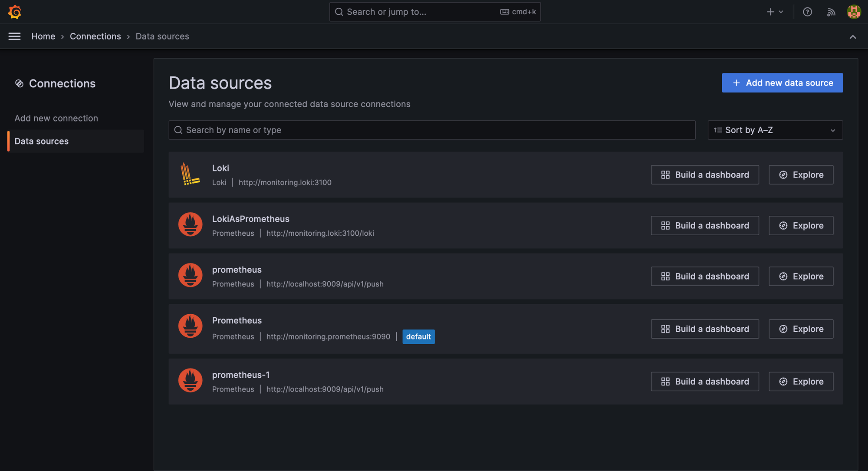The width and height of the screenshot is (868, 471).
Task: Collapse the top bar with chevron
Action: pyautogui.click(x=852, y=37)
